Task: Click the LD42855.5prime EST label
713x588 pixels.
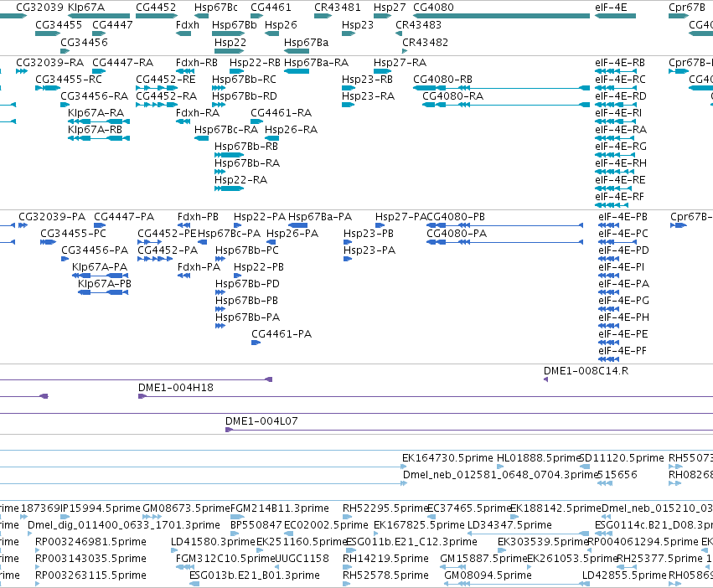Action: tap(624, 575)
